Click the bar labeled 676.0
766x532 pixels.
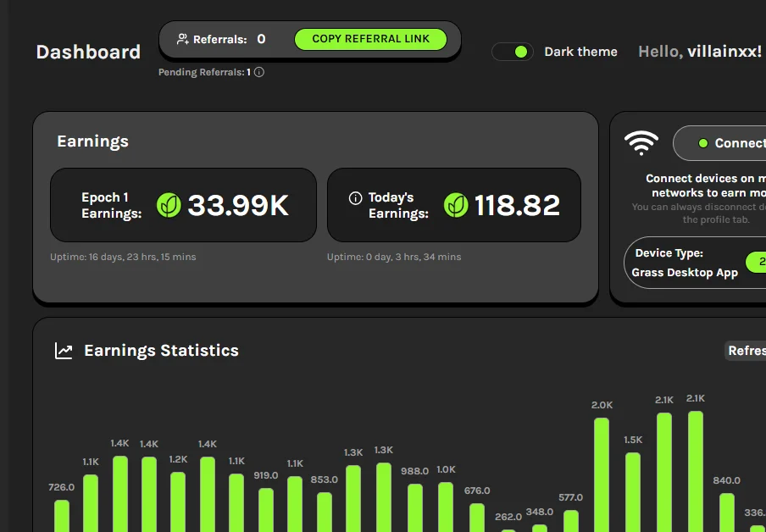pos(477,518)
